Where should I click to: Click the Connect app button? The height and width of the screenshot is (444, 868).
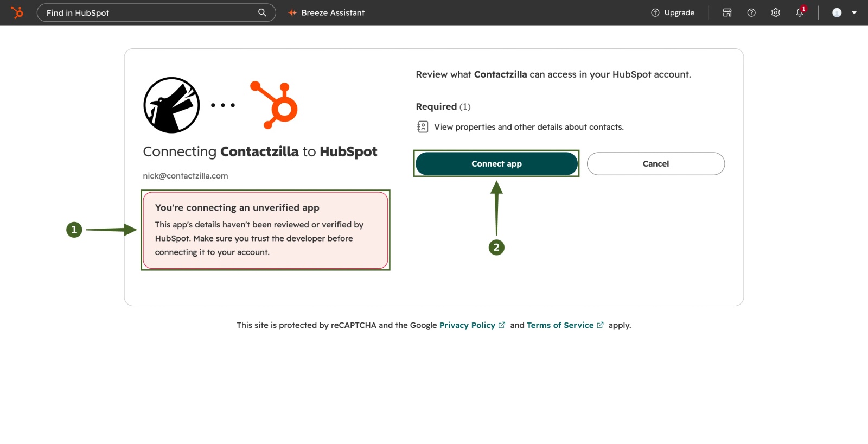pos(496,163)
